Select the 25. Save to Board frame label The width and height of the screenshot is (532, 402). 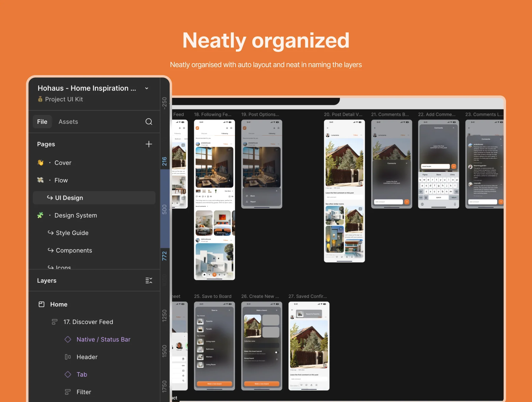pos(213,296)
